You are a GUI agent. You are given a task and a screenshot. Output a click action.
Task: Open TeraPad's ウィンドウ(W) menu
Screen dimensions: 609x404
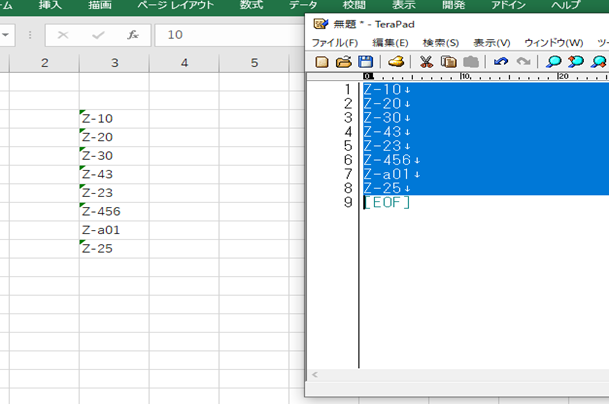[554, 43]
